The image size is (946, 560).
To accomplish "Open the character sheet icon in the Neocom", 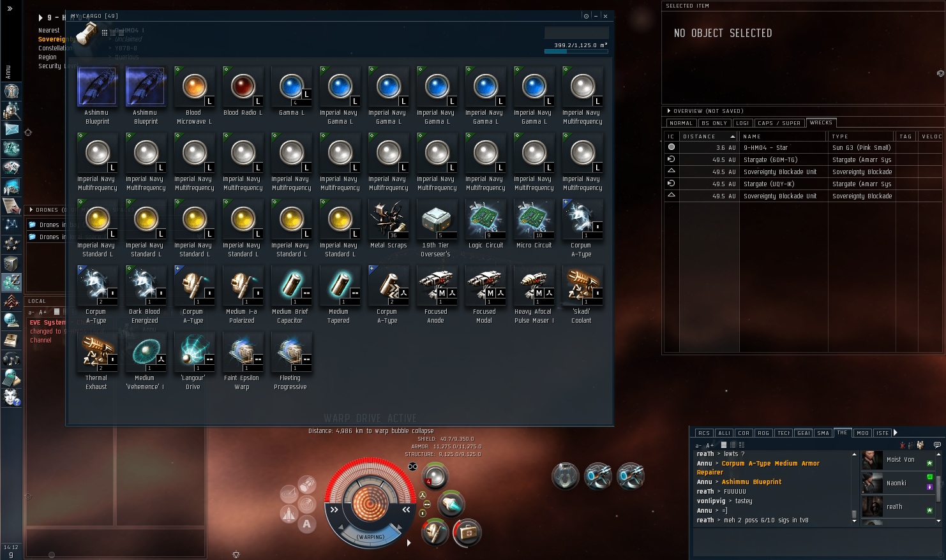I will (11, 91).
